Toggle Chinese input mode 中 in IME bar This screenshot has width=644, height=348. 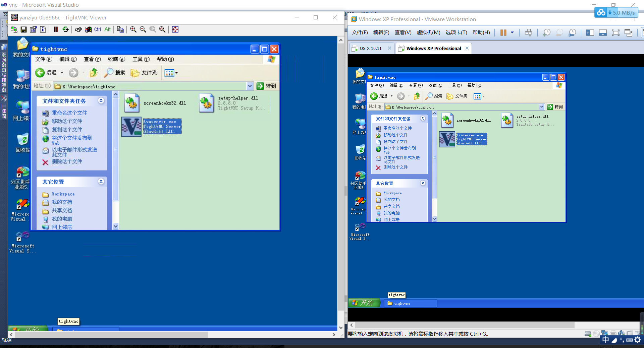[x=605, y=340]
